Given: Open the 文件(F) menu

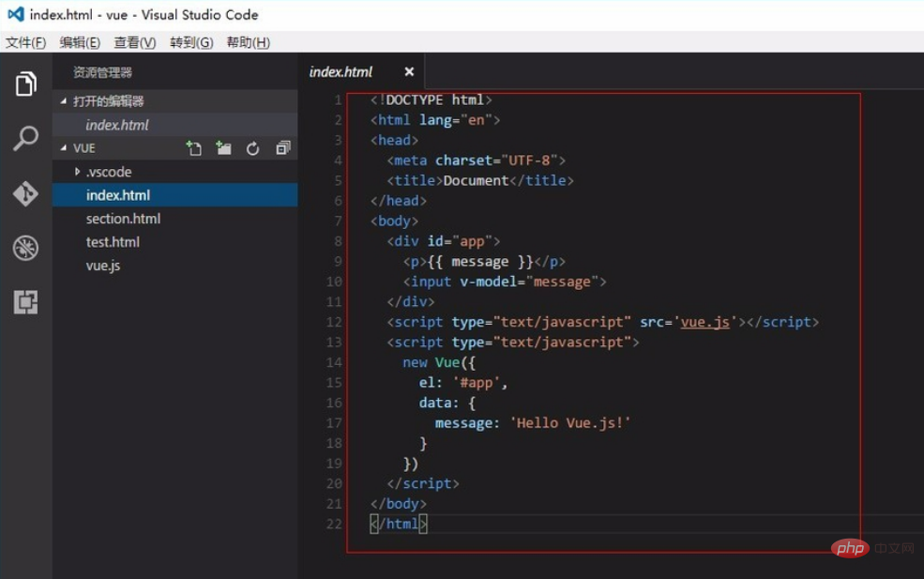Looking at the screenshot, I should click(25, 42).
